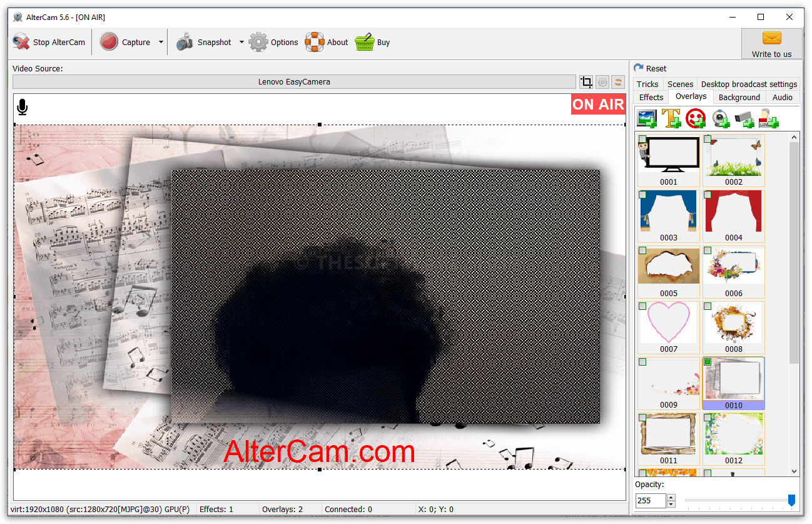812x524 pixels.
Task: Toggle the microphone icon in preview
Action: 23,107
